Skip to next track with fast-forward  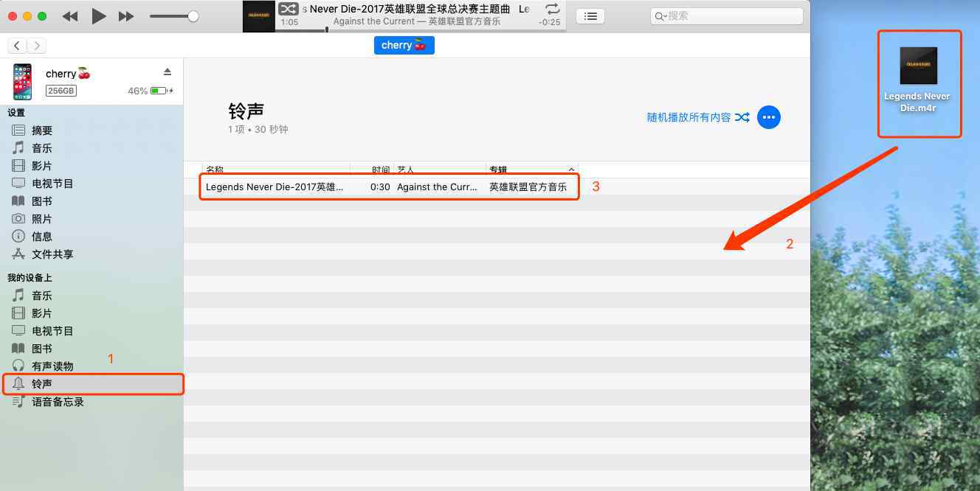126,16
